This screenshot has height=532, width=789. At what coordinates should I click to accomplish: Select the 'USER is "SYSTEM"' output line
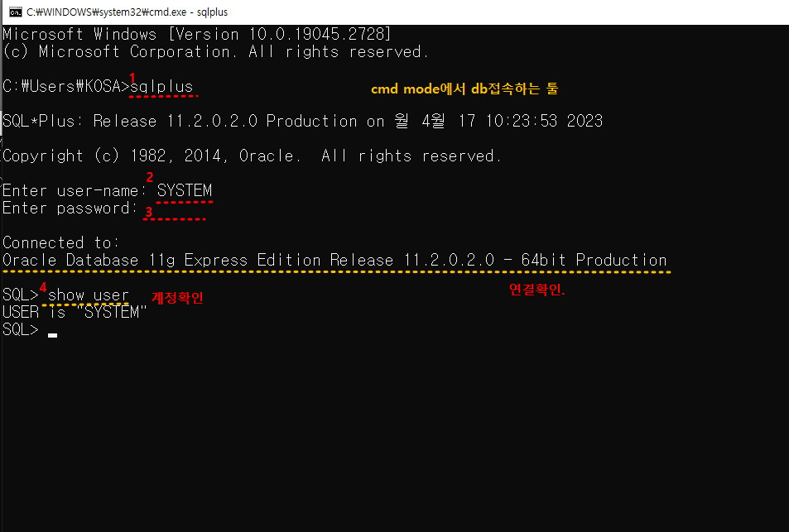tap(75, 312)
